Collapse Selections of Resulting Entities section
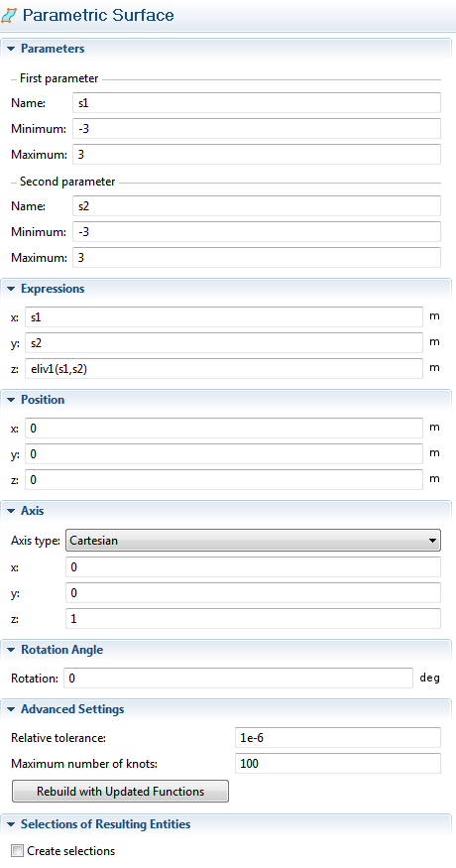 tap(11, 824)
